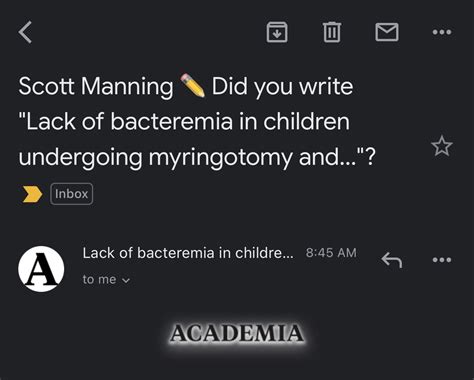Tap the Academia sender avatar
Viewport: 474px width, 380px height.
pos(41,269)
